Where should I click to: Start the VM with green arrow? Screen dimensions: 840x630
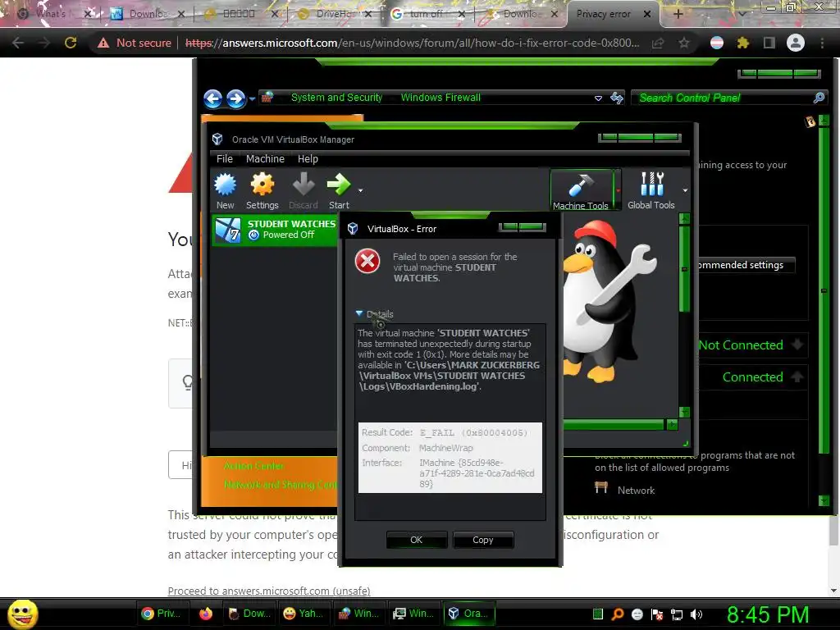pyautogui.click(x=339, y=185)
